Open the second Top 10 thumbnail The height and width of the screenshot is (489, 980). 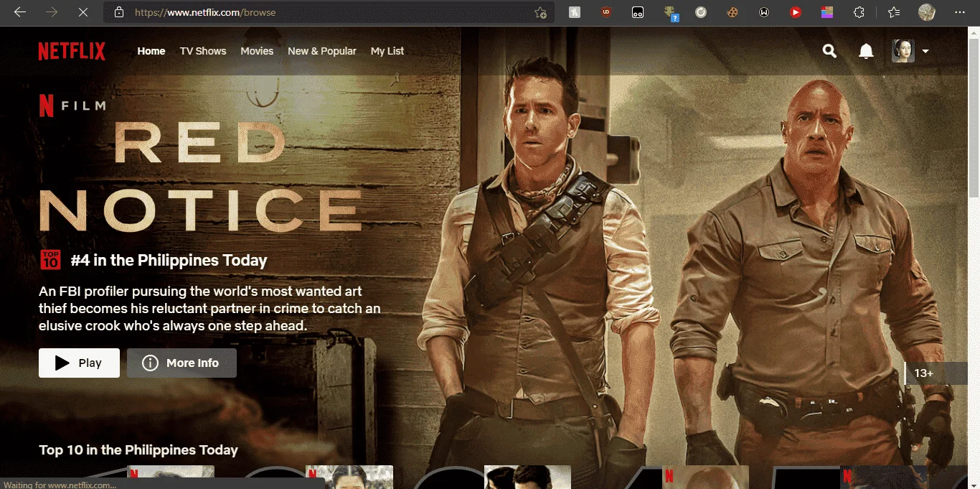click(349, 477)
